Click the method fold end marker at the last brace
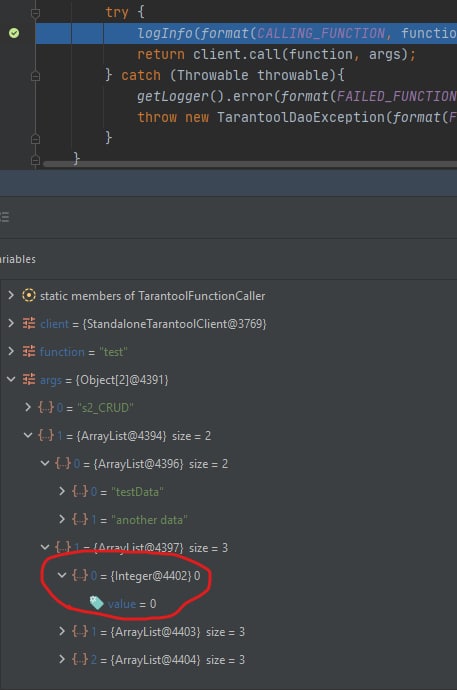This screenshot has height=690, width=457. tap(36, 159)
